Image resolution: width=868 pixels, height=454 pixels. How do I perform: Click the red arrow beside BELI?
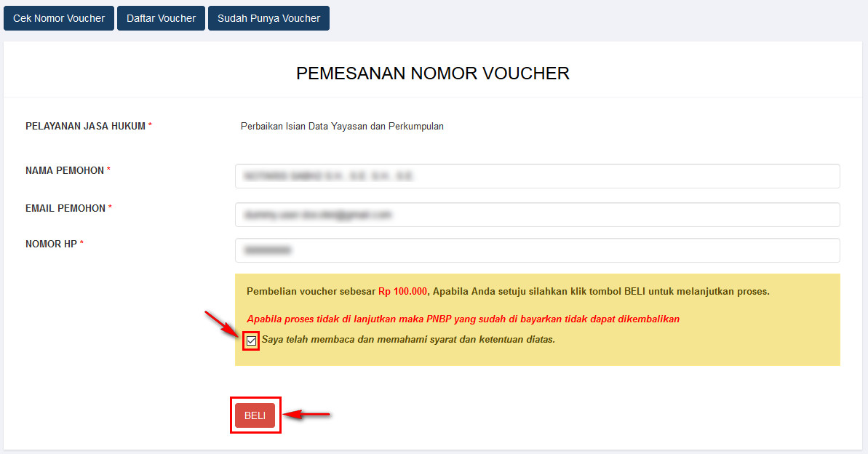point(308,414)
